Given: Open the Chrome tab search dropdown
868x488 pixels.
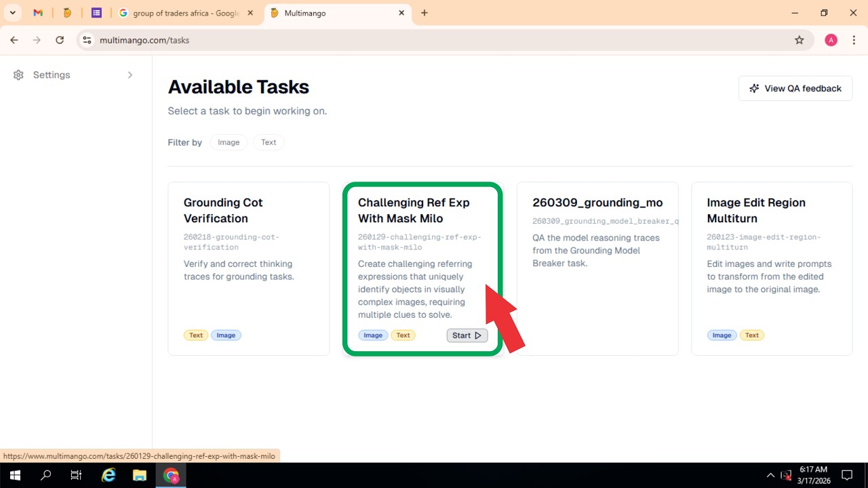Looking at the screenshot, I should [x=13, y=13].
